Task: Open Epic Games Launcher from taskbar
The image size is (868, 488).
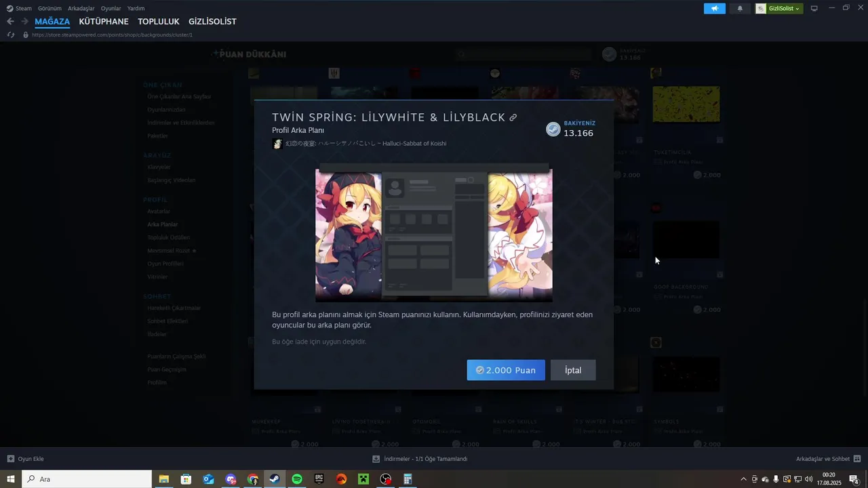Action: (x=319, y=479)
